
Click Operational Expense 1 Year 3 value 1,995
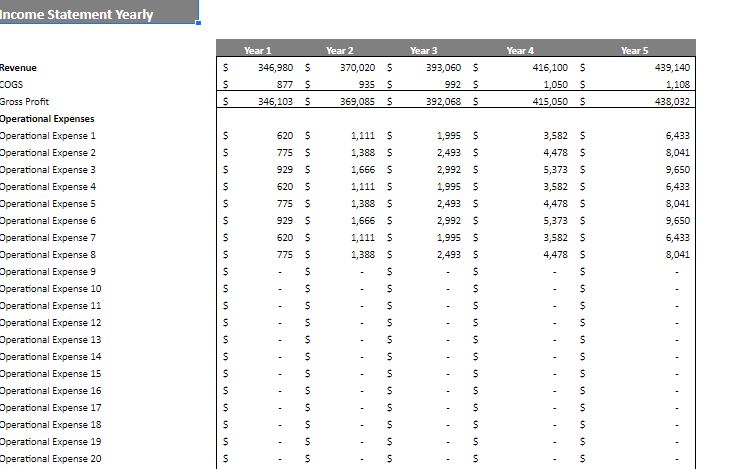[x=449, y=136]
